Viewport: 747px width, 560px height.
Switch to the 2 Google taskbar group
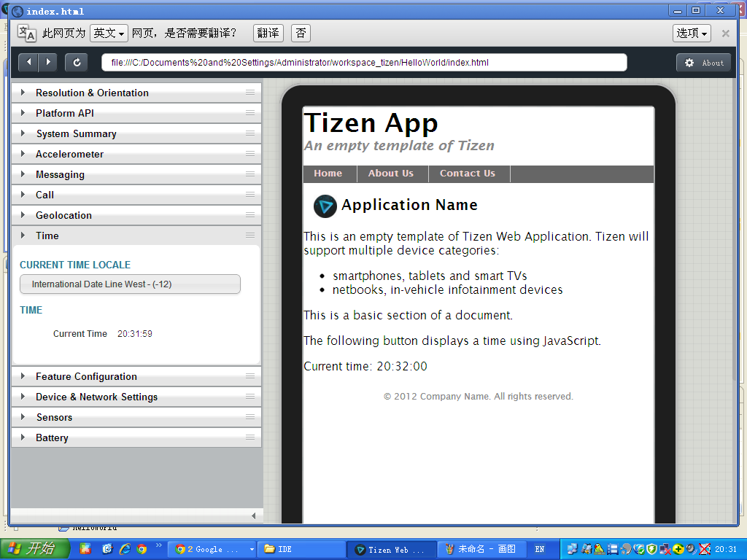click(214, 550)
